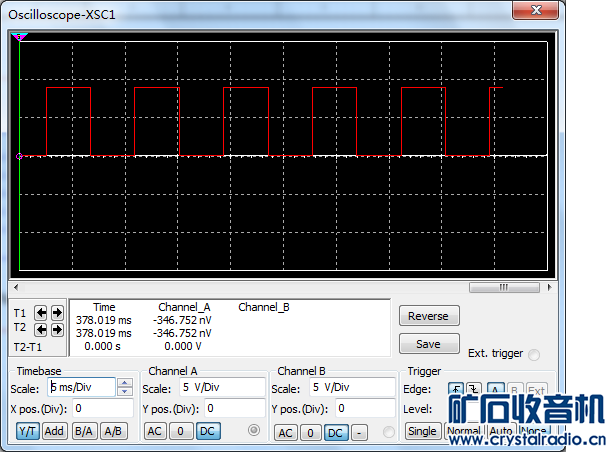Set trigger source to channel A
Viewport: 614px width, 452px height.
[x=495, y=389]
